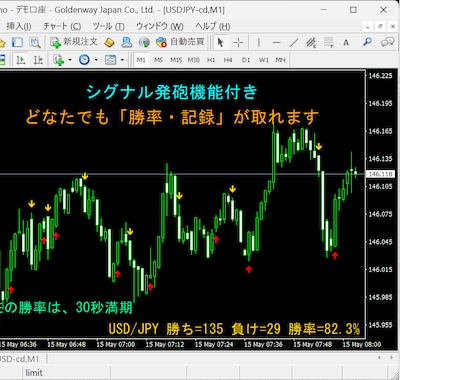
Task: Expand the indicators list dropdown arrow
Action: coord(70,60)
